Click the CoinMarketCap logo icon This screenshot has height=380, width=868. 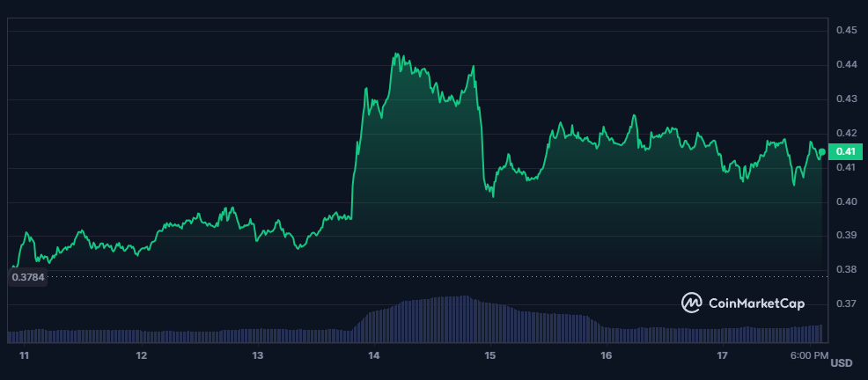tap(692, 303)
